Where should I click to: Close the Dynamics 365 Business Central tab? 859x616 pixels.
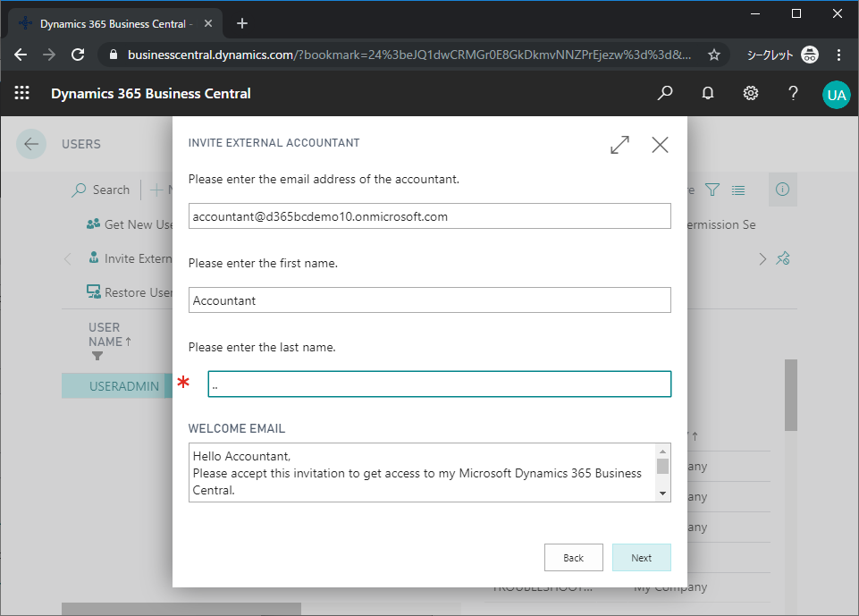pos(208,23)
